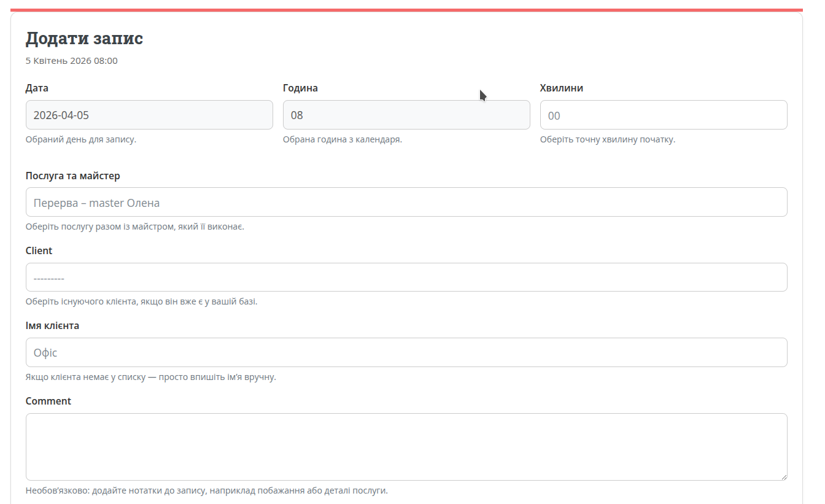Click the Необов'язково hint below Comment
Image resolution: width=825 pixels, height=504 pixels.
coord(206,490)
